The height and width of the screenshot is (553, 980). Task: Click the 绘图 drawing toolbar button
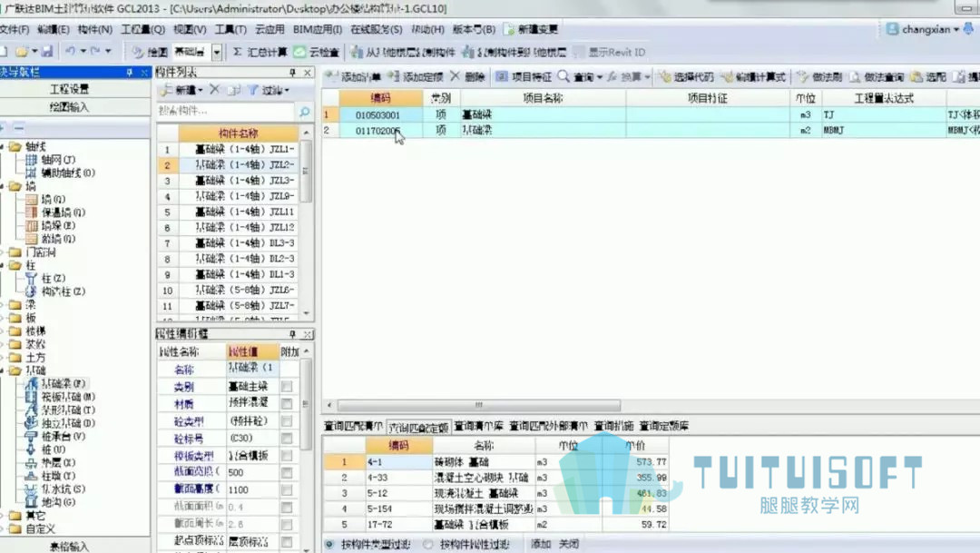[x=150, y=52]
